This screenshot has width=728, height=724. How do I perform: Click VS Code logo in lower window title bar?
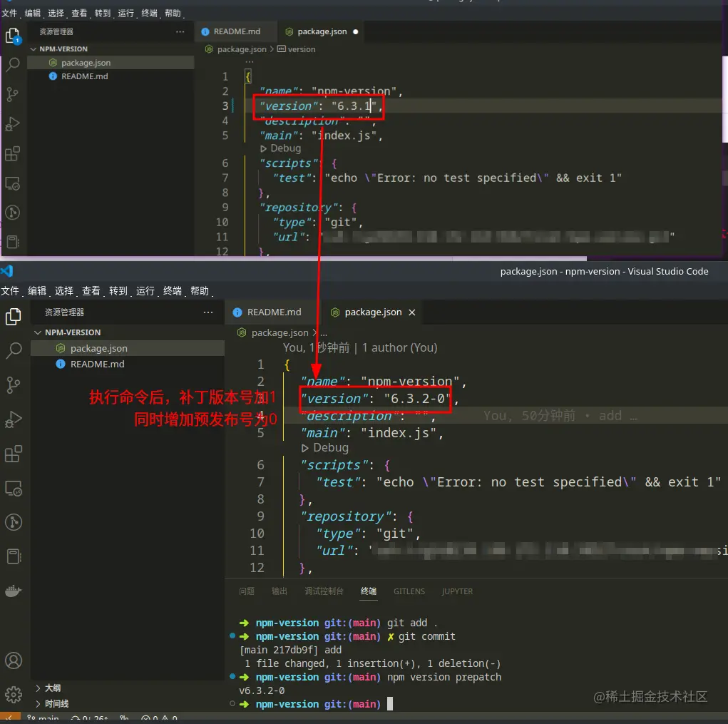tap(7, 271)
